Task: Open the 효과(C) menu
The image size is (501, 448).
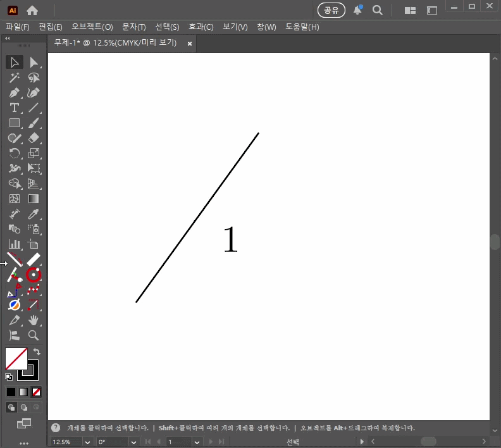Action: [201, 27]
